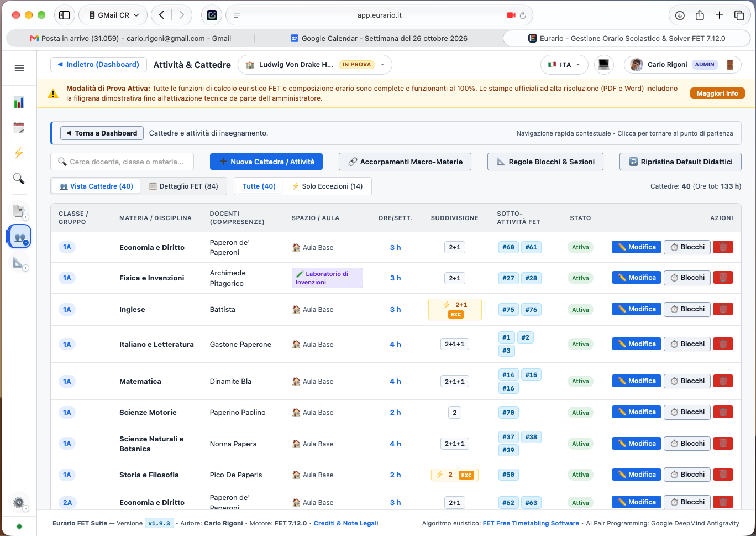The height and width of the screenshot is (536, 756).
Task: Delete the 1A Economia e Diritto row
Action: (723, 247)
